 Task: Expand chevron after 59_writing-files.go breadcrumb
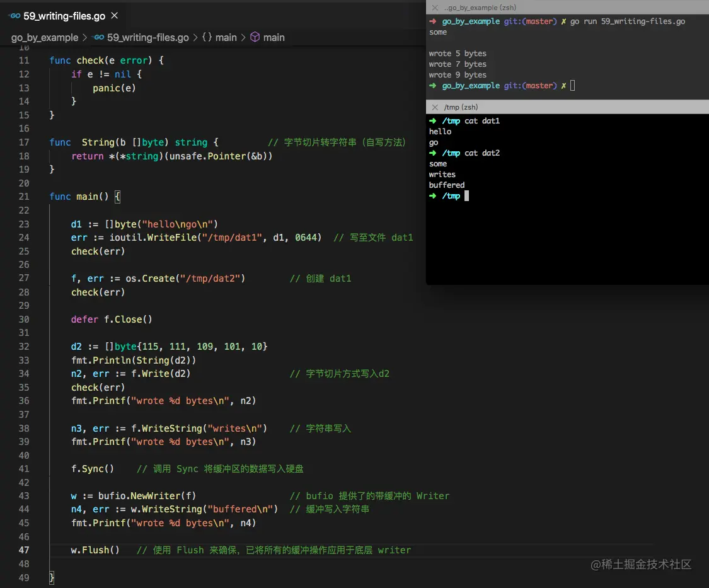pos(195,38)
